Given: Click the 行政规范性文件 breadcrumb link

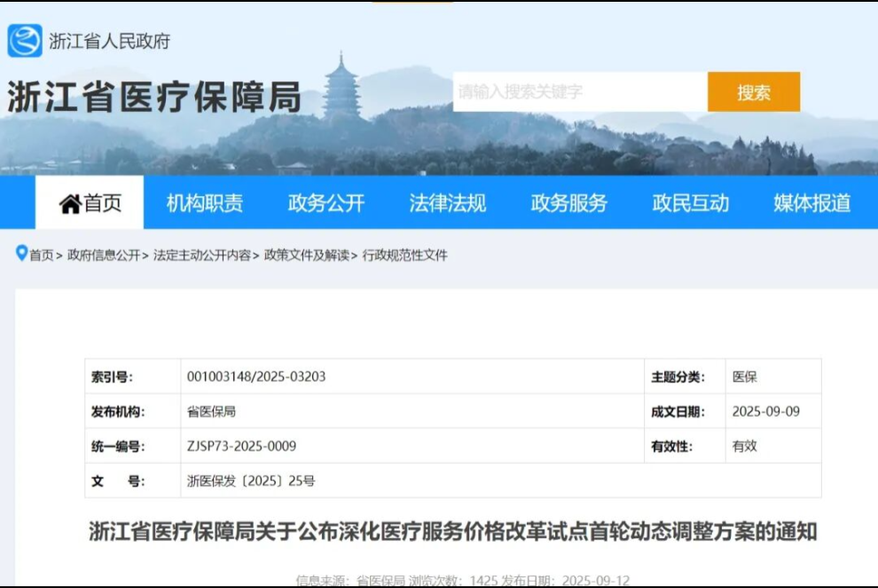Looking at the screenshot, I should (405, 255).
